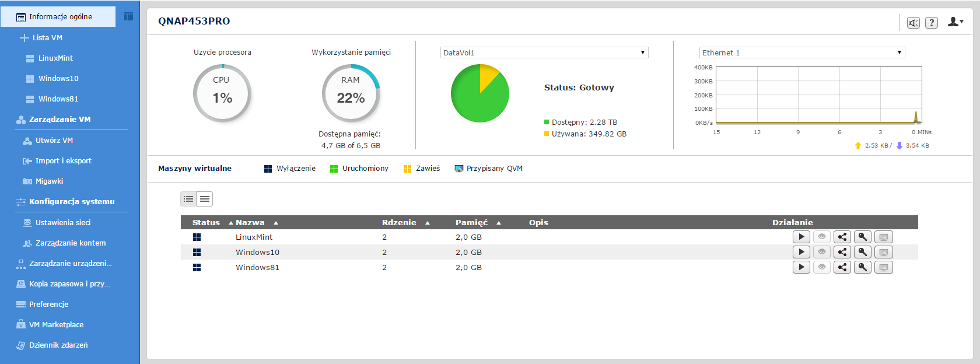Image resolution: width=980 pixels, height=364 pixels.
Task: Collapse the sidebar using the panel icon
Action: coord(129,16)
